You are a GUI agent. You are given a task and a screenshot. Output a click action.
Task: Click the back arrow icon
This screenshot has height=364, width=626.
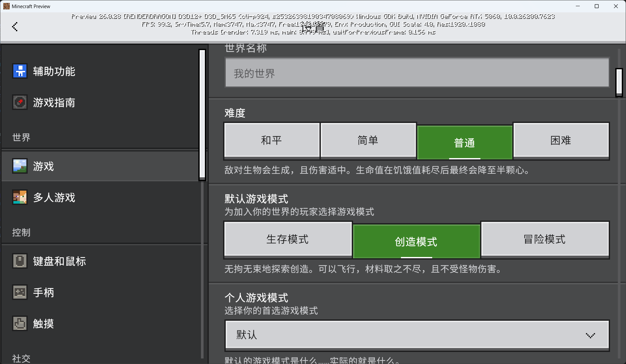[15, 27]
